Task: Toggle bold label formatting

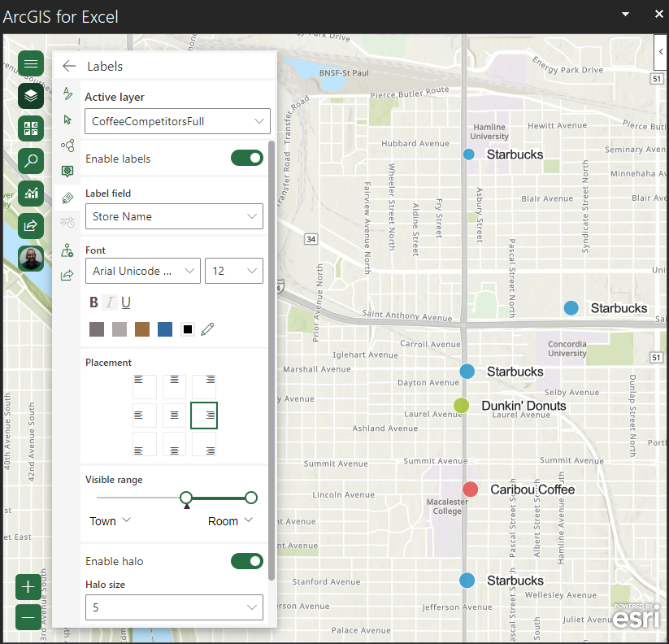Action: point(93,302)
